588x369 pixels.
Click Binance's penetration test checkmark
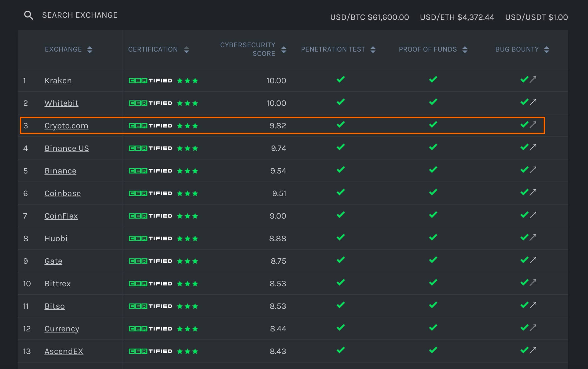pos(340,170)
